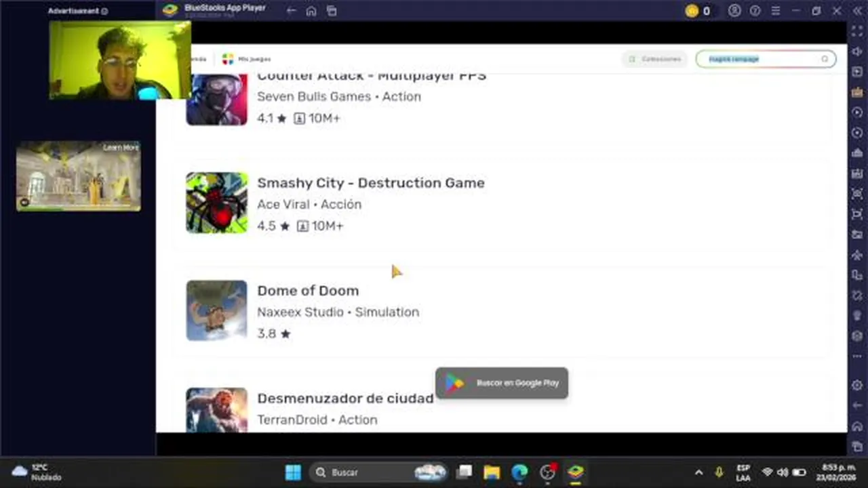Click the microphone icon in system tray
The image size is (868, 488).
(x=719, y=472)
